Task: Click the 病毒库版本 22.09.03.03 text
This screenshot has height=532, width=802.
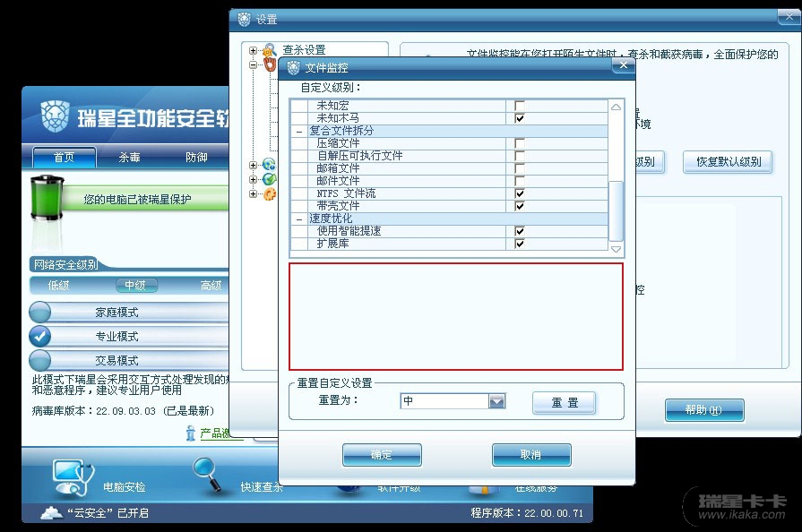Action: point(123,411)
